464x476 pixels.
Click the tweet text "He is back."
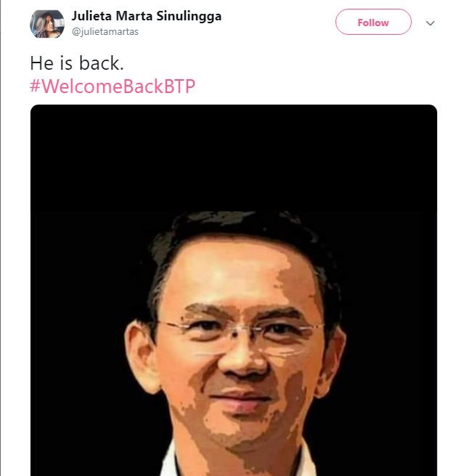tap(77, 63)
